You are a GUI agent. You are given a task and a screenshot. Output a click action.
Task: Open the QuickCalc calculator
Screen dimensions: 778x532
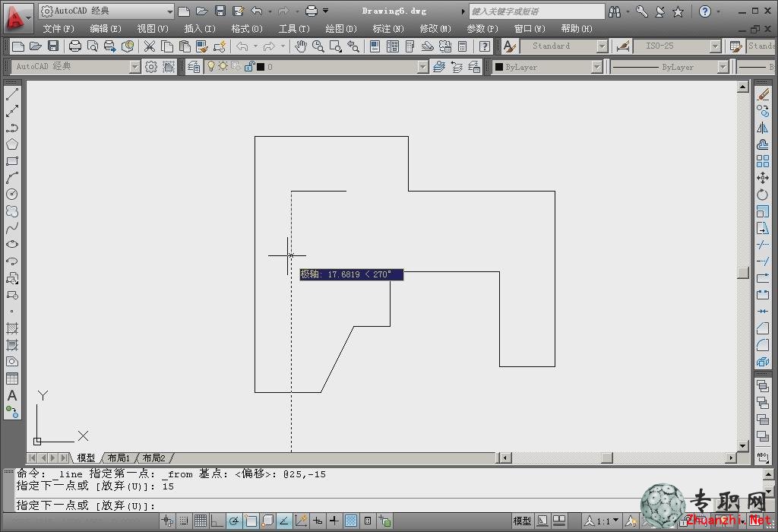[x=462, y=46]
